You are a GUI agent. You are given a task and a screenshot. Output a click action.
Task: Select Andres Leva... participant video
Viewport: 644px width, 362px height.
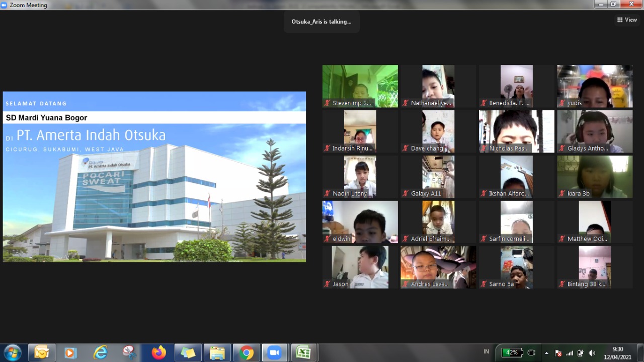click(x=438, y=267)
